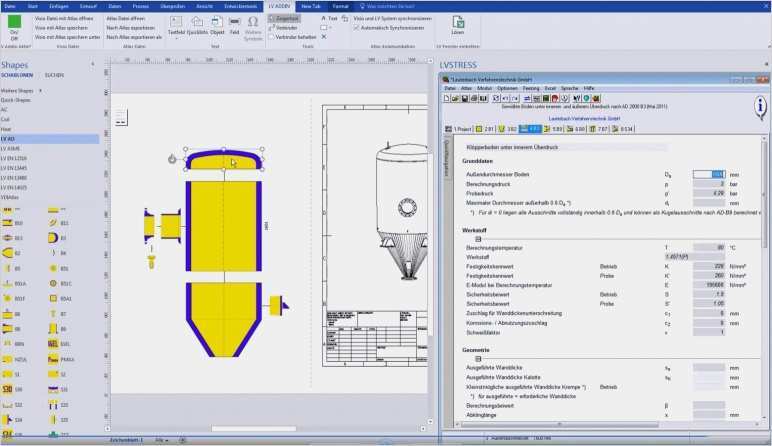Click the rotation handle of selected head shape
Viewport: 772px width, 446px height.
pos(172,159)
